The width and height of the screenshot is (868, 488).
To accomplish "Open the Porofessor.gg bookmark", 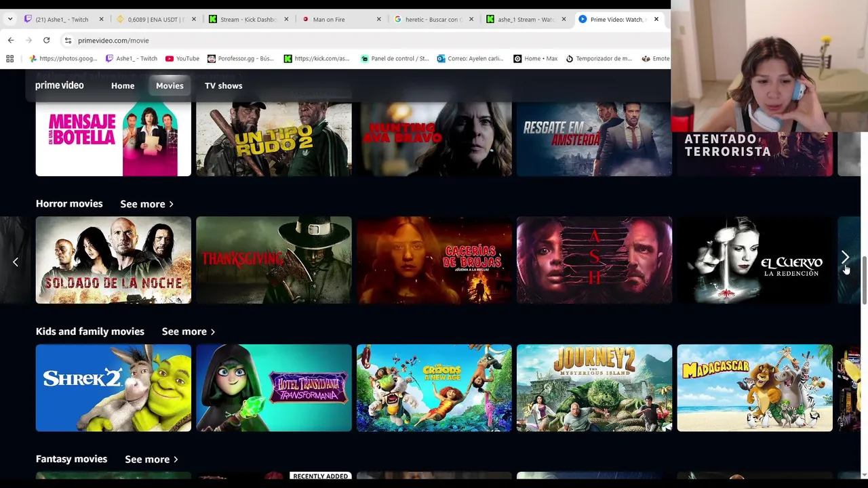I will [x=241, y=58].
